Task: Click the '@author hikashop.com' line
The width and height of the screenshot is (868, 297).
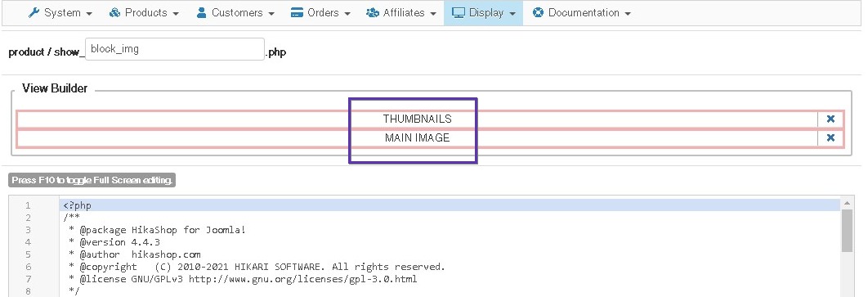Action: 135,254
